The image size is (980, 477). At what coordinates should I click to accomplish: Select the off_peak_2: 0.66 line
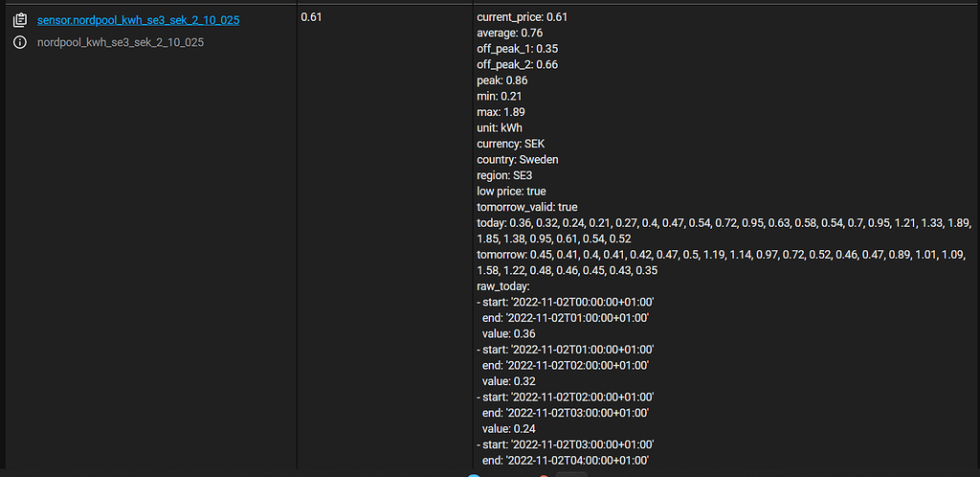(x=517, y=64)
